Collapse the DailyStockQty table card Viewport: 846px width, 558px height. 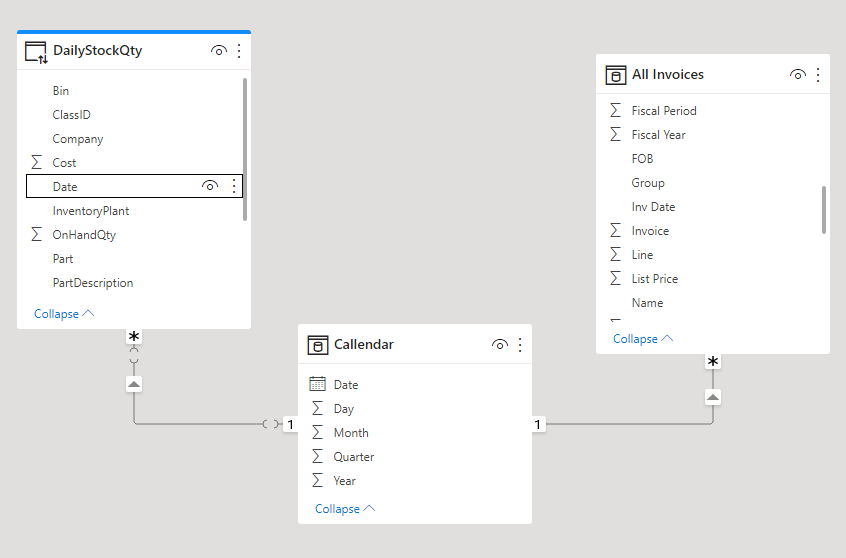pyautogui.click(x=64, y=314)
